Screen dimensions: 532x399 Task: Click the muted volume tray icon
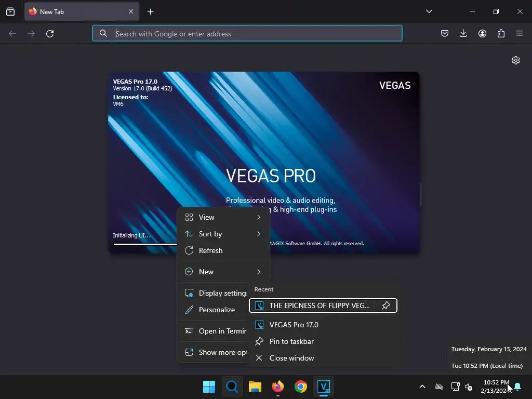pyautogui.click(x=469, y=387)
